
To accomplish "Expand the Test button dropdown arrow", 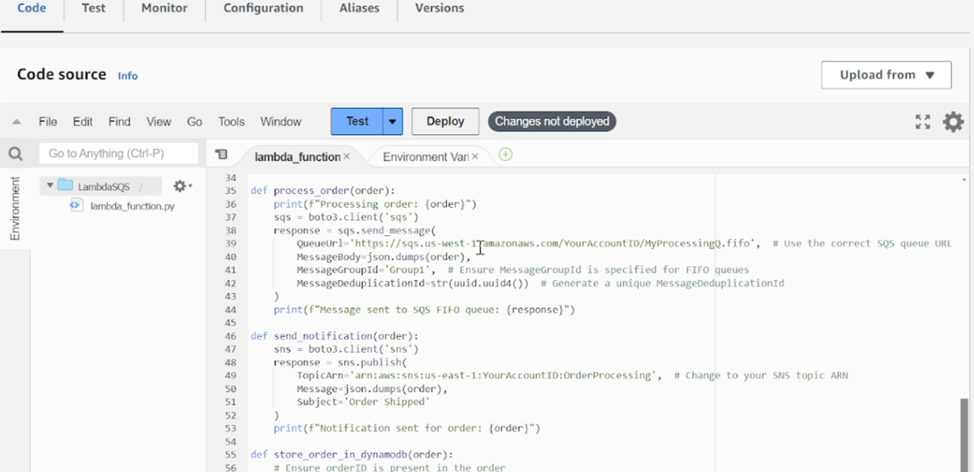I will pos(393,122).
